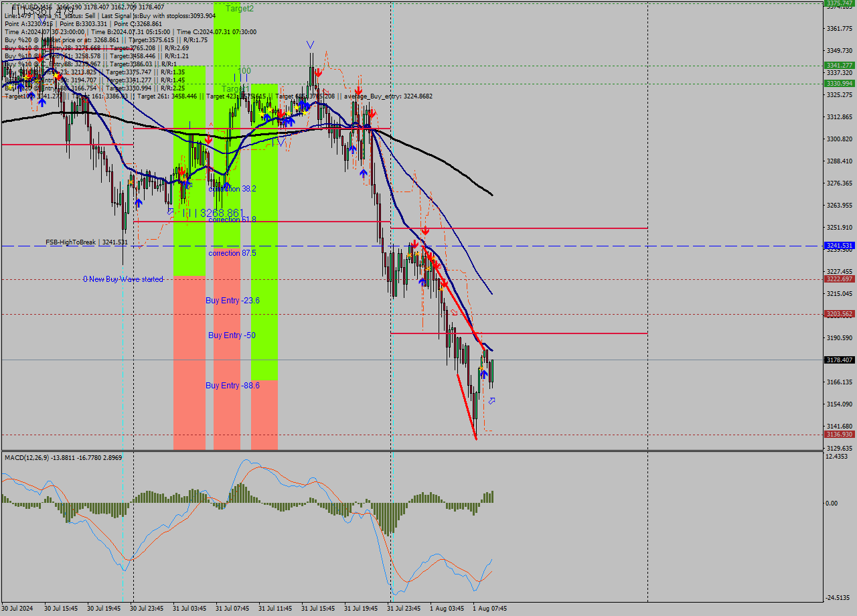The width and height of the screenshot is (857, 616).
Task: Click the red 3222.697 price tag
Action: 840,279
